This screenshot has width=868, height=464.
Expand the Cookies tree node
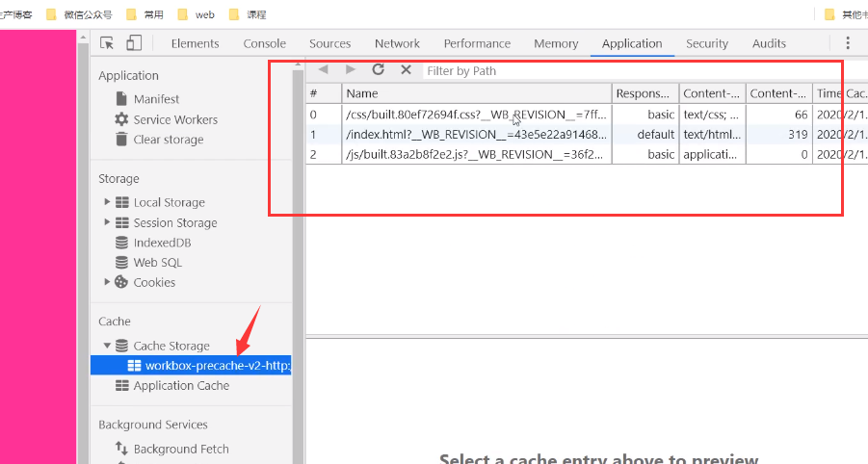coord(107,281)
